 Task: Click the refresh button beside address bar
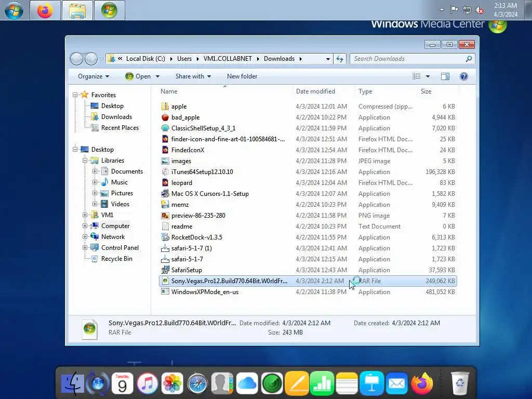[x=340, y=59]
